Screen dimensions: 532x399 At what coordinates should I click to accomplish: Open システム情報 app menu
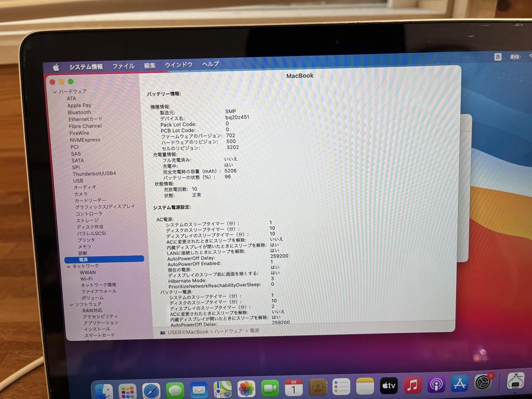point(86,66)
